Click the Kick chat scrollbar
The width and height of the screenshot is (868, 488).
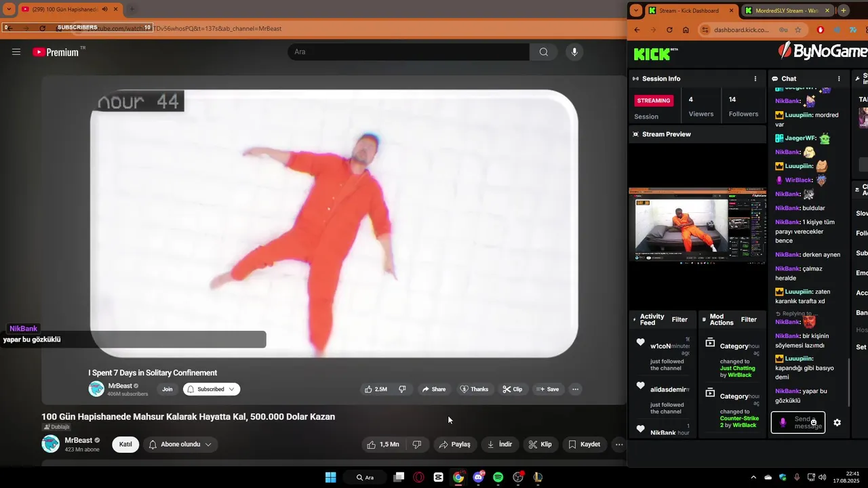pos(849,382)
